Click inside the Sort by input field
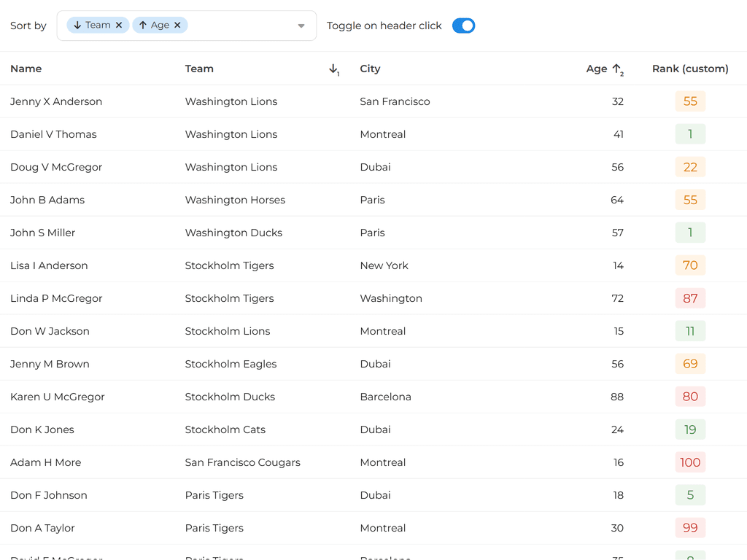 pyautogui.click(x=241, y=26)
